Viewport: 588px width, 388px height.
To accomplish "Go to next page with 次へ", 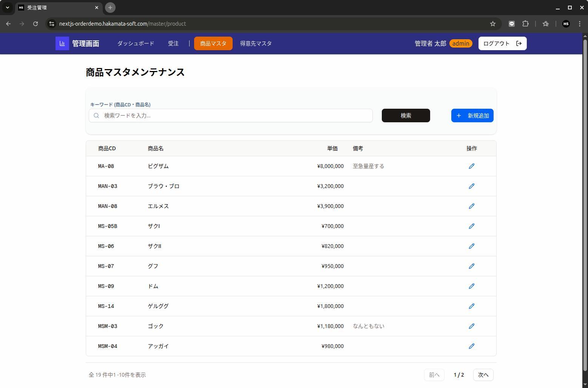I will (483, 375).
